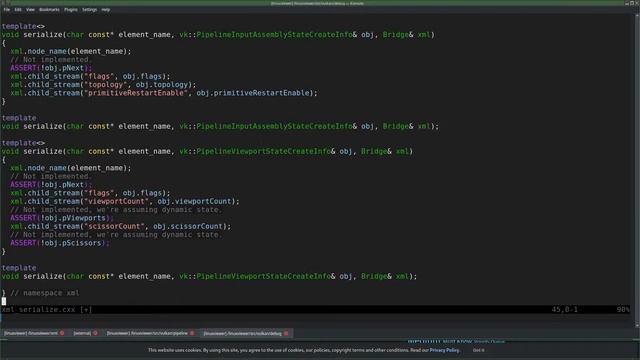
Task: Click ASSERT(!obj.pViewports) line
Action: 62,218
